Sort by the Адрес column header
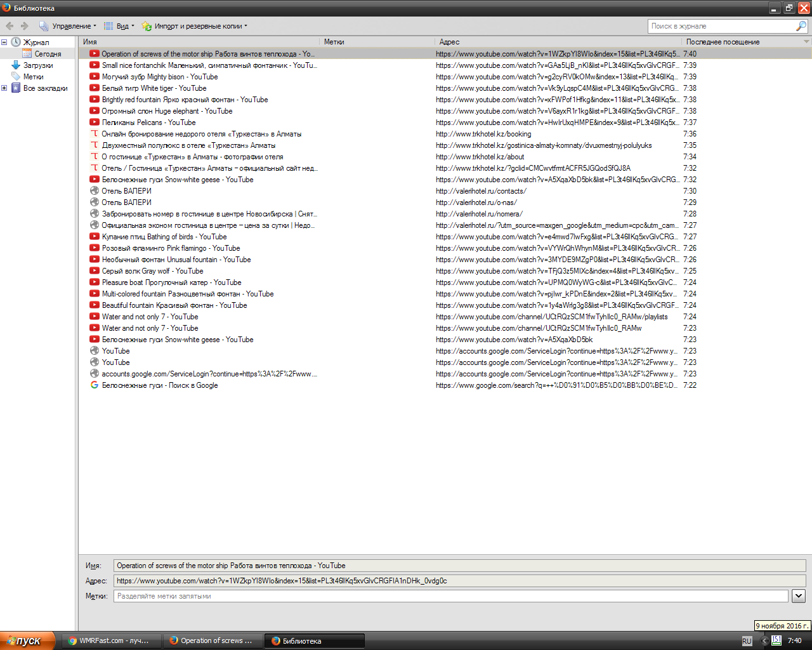This screenshot has height=650, width=812. pyautogui.click(x=558, y=42)
